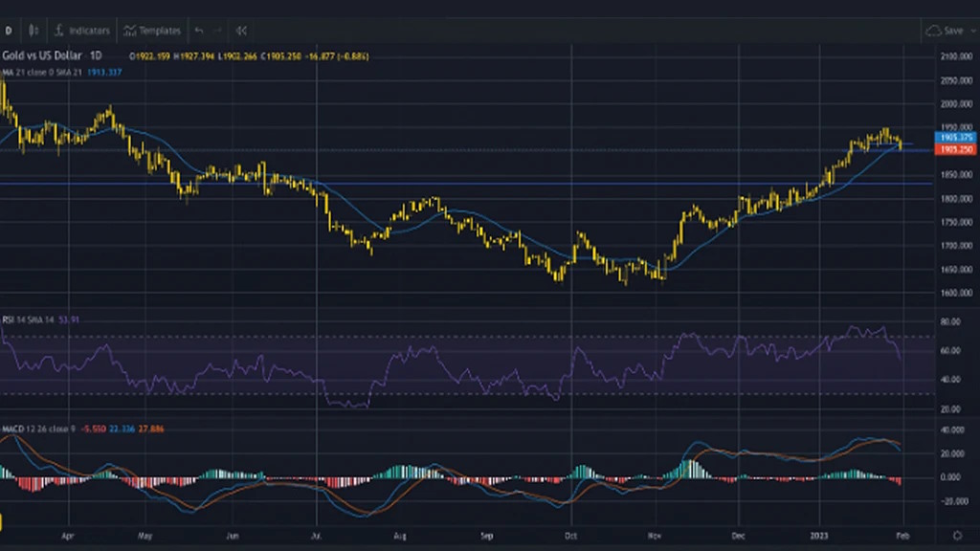The image size is (980, 551).
Task: Expand the dropdown arrow next to Save
Action: point(973,31)
